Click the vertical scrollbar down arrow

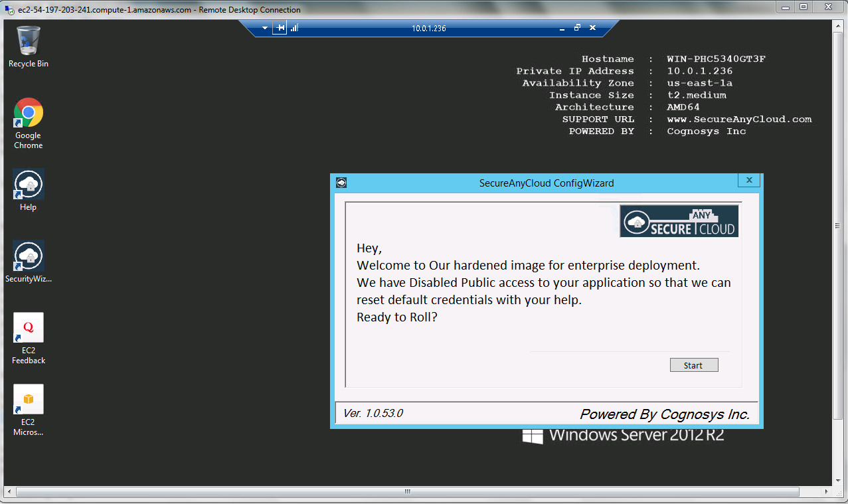click(x=839, y=481)
